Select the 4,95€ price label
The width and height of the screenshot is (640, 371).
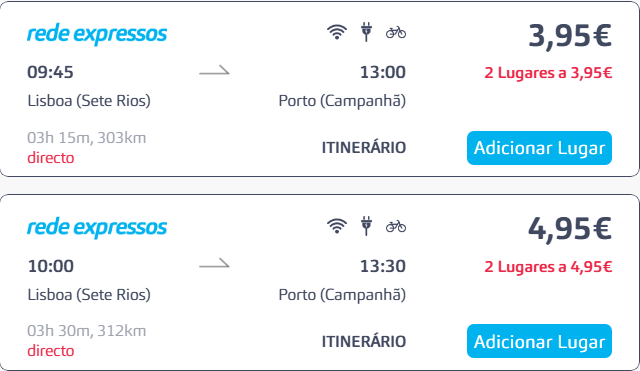coord(570,229)
